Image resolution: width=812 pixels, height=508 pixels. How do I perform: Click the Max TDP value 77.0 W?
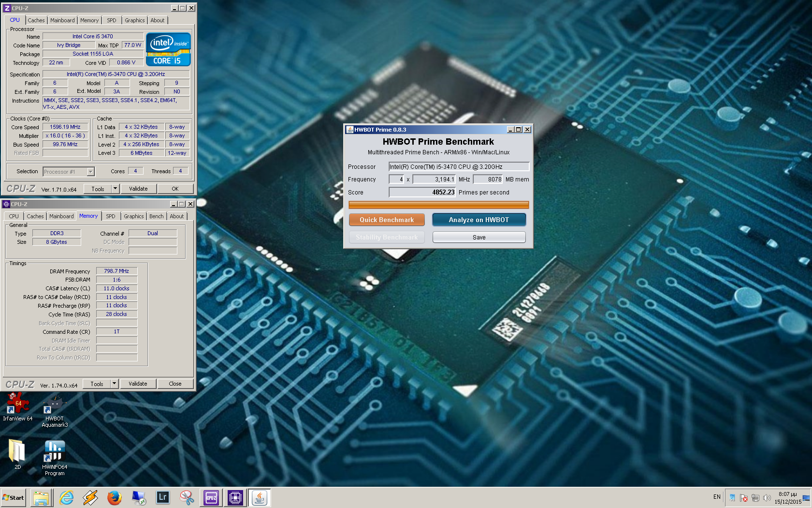coord(132,45)
